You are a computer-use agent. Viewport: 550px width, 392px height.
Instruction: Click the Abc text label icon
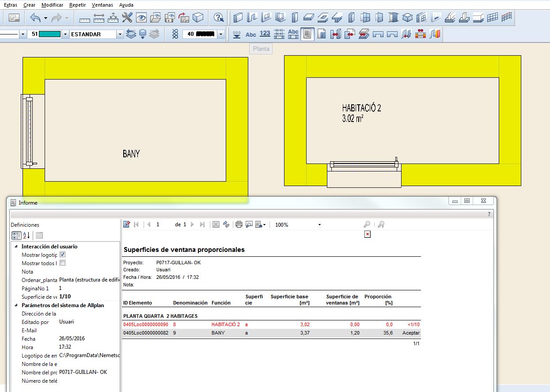tap(251, 34)
